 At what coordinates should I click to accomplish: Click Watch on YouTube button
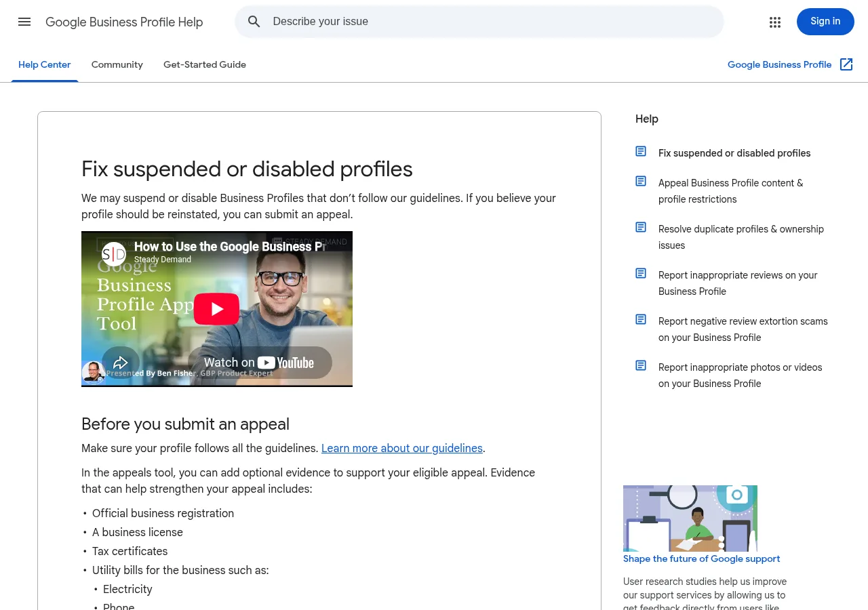click(260, 363)
